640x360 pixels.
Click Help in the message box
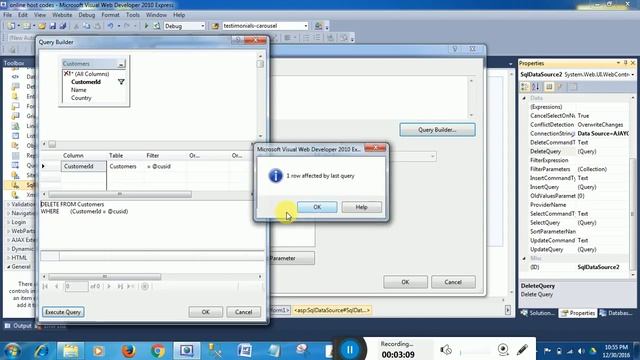(362, 207)
